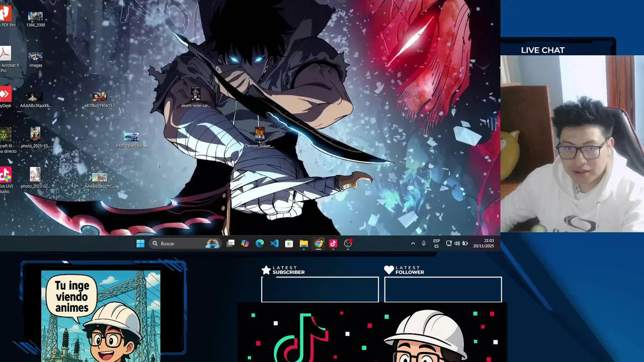Select the AAAABZaqzmC desktop image file
644x362 pixels.
(99, 180)
